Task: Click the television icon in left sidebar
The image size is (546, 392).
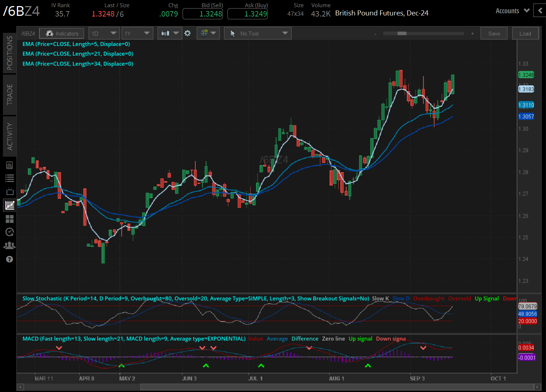Action: [x=10, y=191]
